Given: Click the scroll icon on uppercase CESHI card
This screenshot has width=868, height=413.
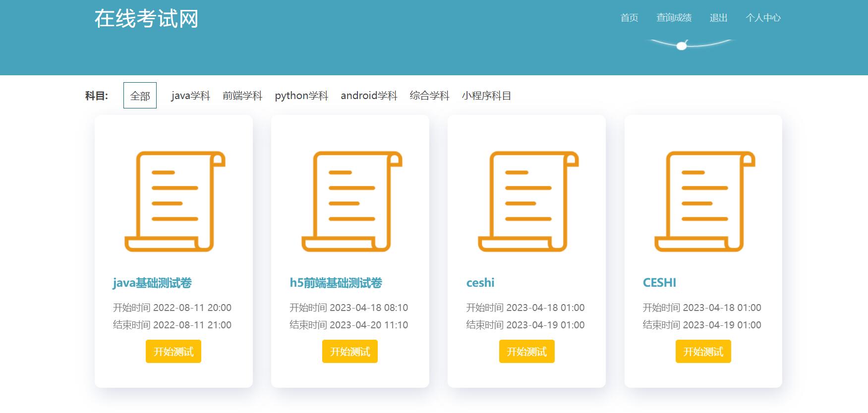Looking at the screenshot, I should pyautogui.click(x=704, y=202).
